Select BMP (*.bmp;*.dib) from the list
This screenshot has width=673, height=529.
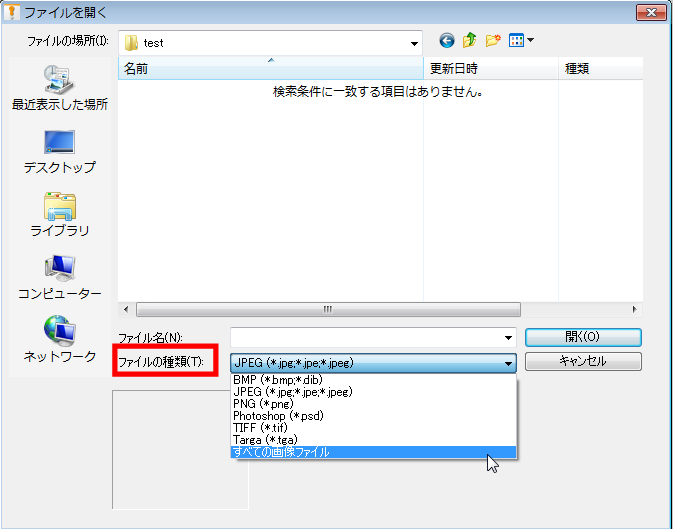[373, 380]
